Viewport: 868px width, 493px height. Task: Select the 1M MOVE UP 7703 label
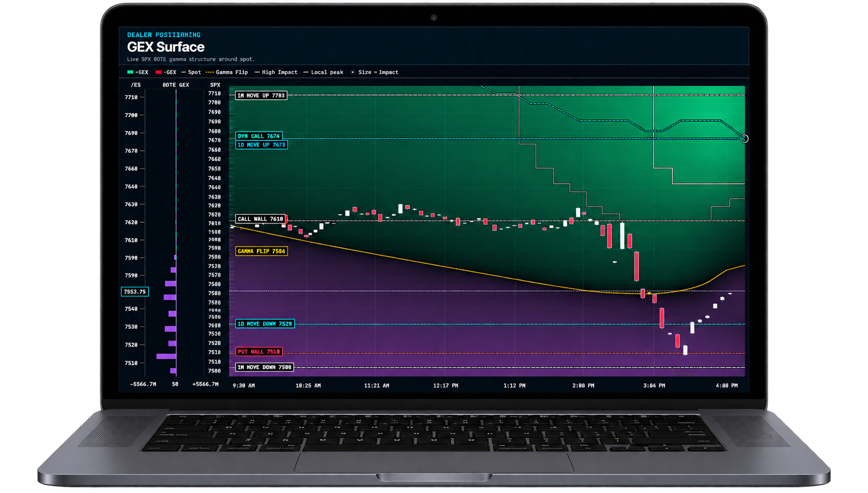pyautogui.click(x=261, y=95)
